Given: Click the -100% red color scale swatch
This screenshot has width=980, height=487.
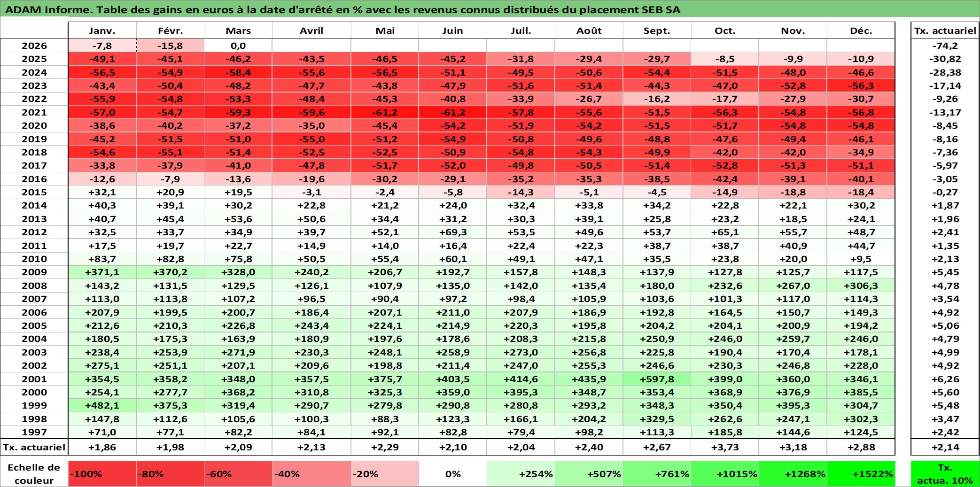Looking at the screenshot, I should point(102,474).
